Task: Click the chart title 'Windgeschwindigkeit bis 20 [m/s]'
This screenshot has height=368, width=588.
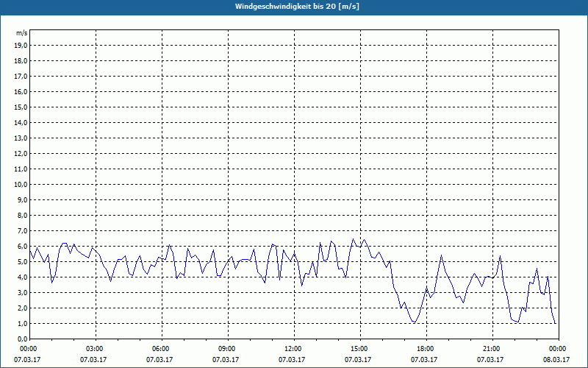Action: point(297,7)
